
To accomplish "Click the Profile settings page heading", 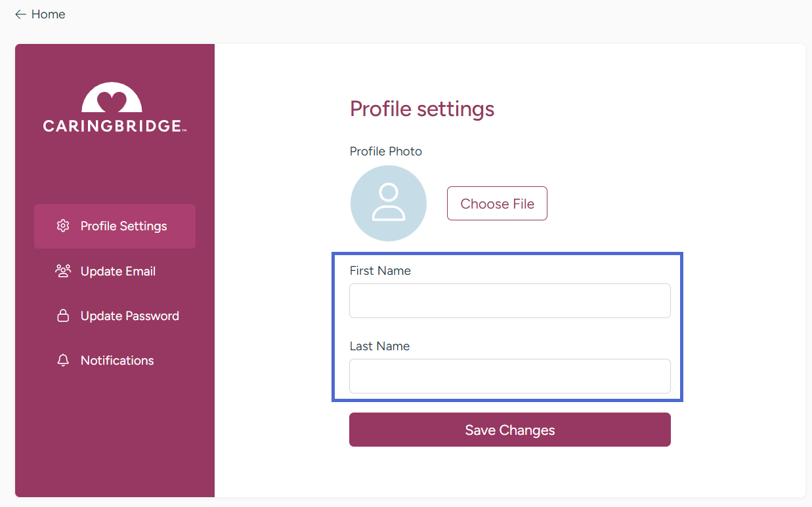I will 422,109.
